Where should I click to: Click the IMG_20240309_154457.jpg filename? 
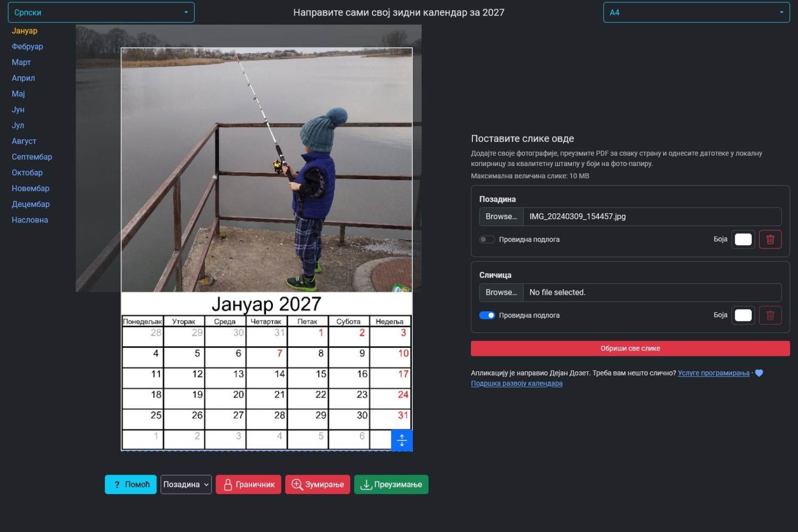(578, 217)
